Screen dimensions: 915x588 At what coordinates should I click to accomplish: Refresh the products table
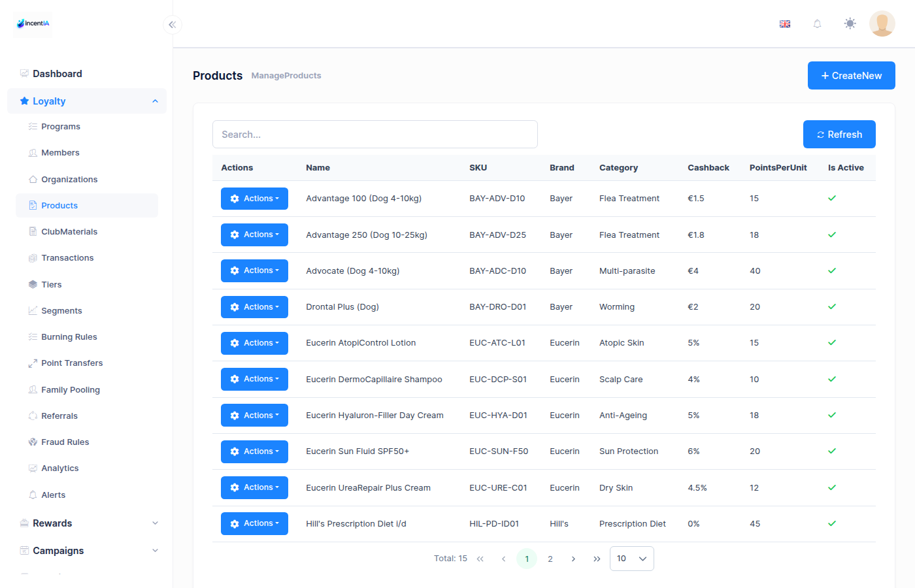839,135
